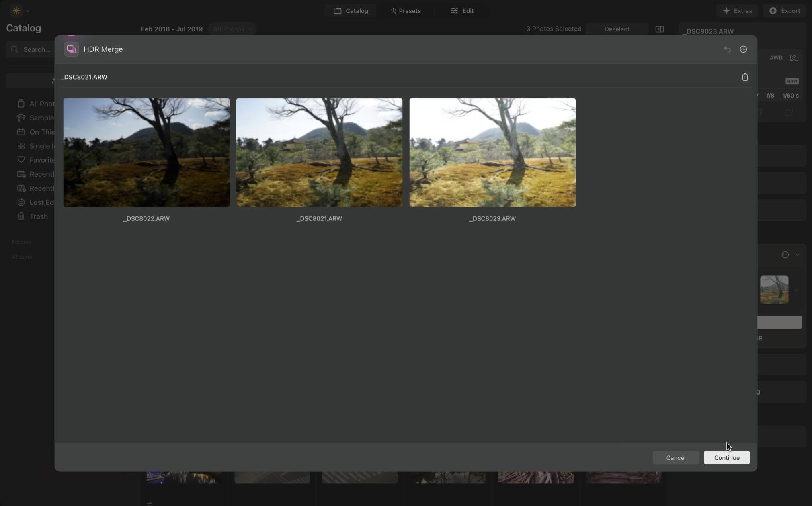The width and height of the screenshot is (812, 506).
Task: Click the Favorites heart icon
Action: point(21,160)
